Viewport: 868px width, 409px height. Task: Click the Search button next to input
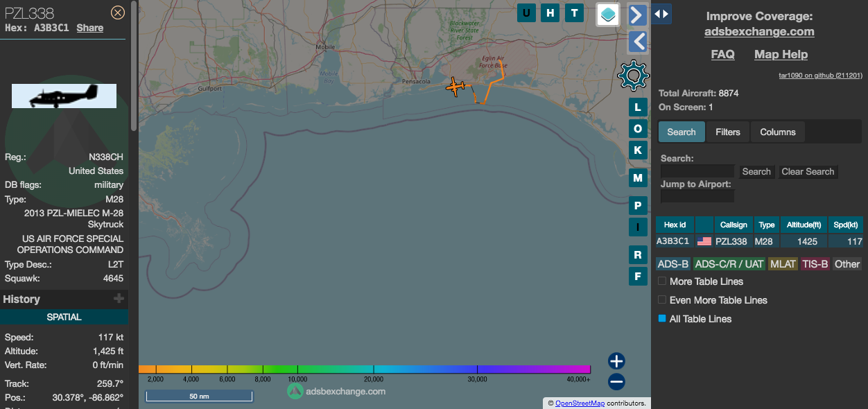(x=756, y=171)
